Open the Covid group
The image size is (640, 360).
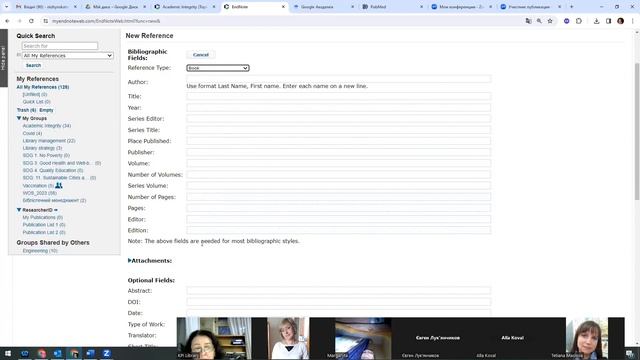coord(32,133)
